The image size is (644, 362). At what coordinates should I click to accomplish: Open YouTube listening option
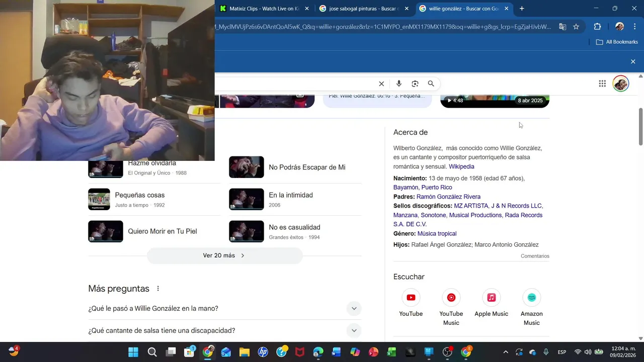[411, 304]
